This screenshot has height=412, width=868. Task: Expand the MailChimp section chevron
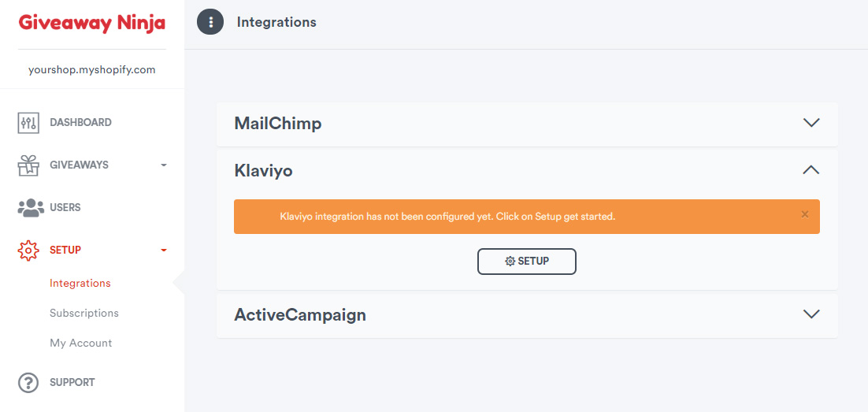pyautogui.click(x=811, y=123)
